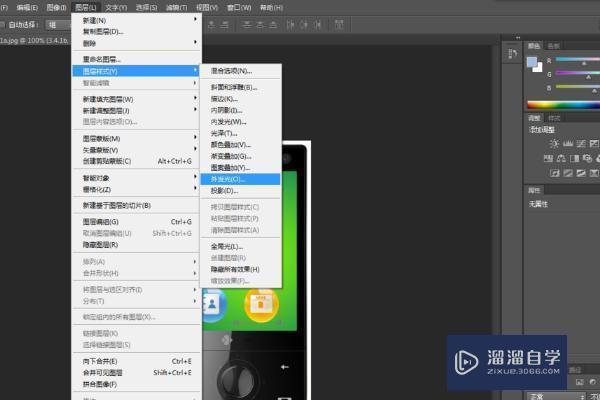Expand the 新建(N) submenu arrow
This screenshot has width=600, height=400.
195,19
